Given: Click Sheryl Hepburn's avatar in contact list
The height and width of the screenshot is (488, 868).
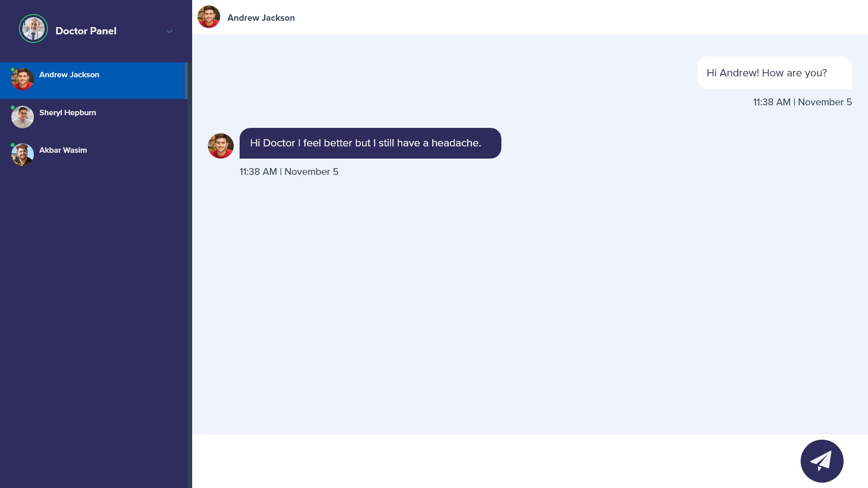Looking at the screenshot, I should (x=23, y=117).
